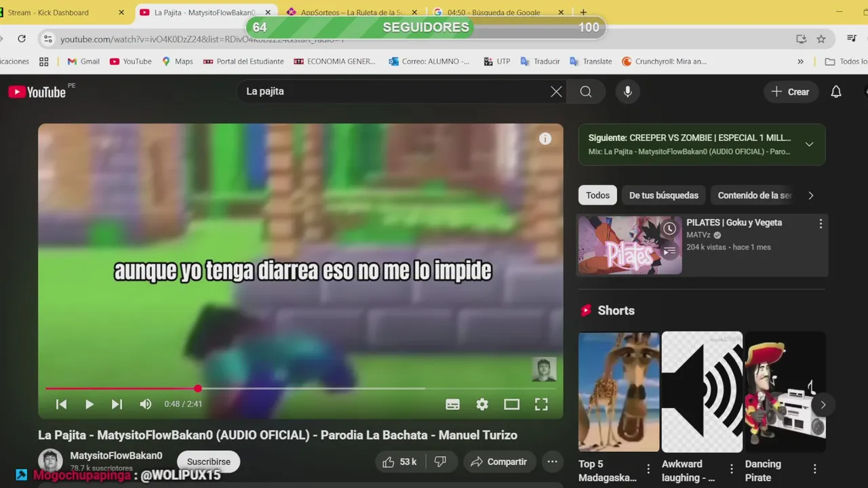Image resolution: width=868 pixels, height=488 pixels.
Task: Clear the search text with the X icon
Action: click(556, 91)
